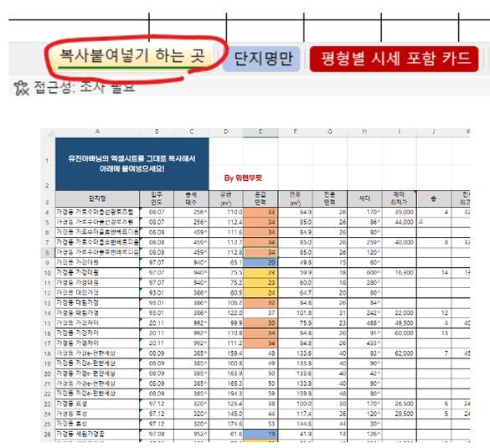490x448 pixels.
Task: Click the 전용 cell 101.8
Action: 295,313
